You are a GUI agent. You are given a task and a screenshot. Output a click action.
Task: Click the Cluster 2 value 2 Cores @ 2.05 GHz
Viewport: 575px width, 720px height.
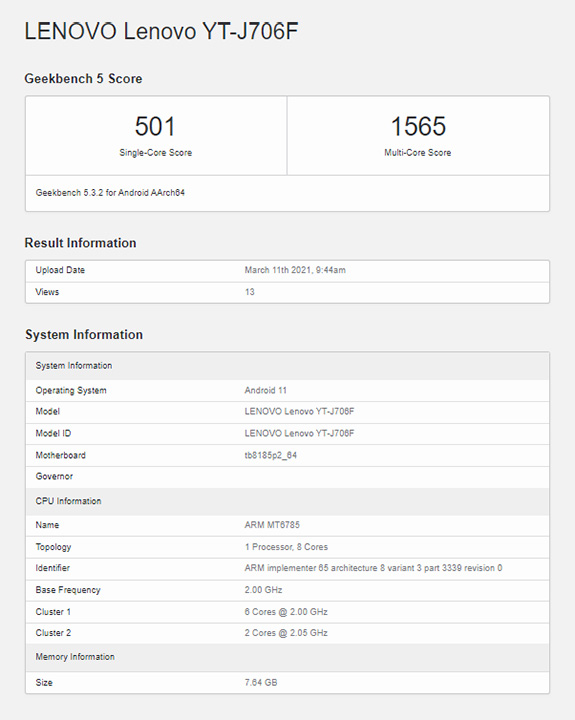coord(286,633)
